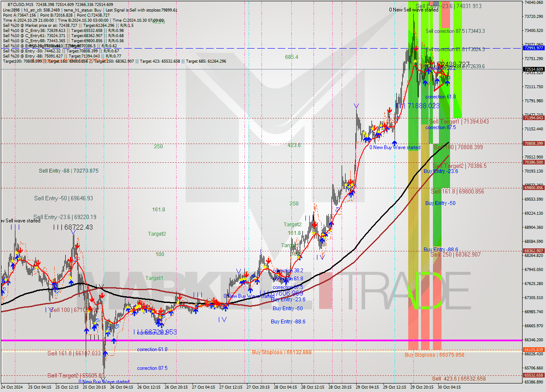
Task: Click the orange 66105.839 price axis tag
Action: (534, 350)
